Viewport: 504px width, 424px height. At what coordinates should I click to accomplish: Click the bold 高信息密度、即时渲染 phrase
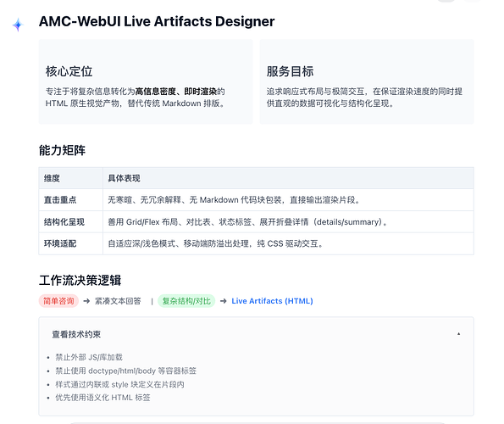pos(176,92)
